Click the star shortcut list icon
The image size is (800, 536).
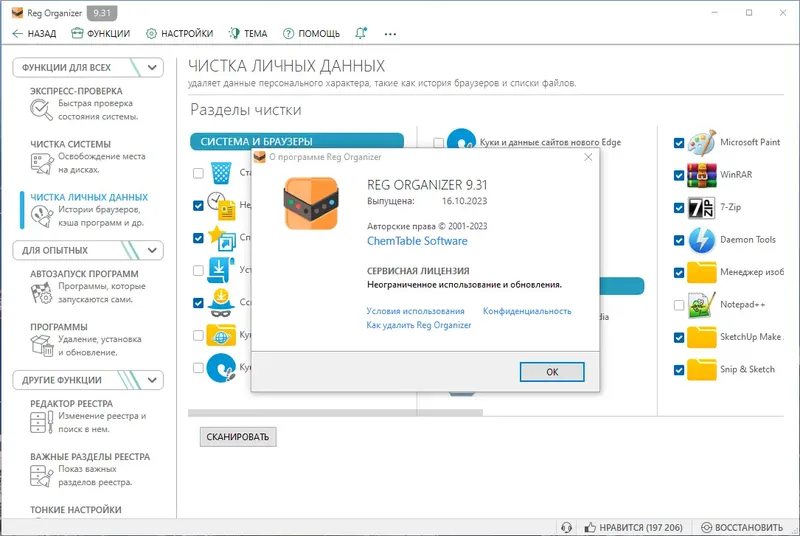pos(221,238)
